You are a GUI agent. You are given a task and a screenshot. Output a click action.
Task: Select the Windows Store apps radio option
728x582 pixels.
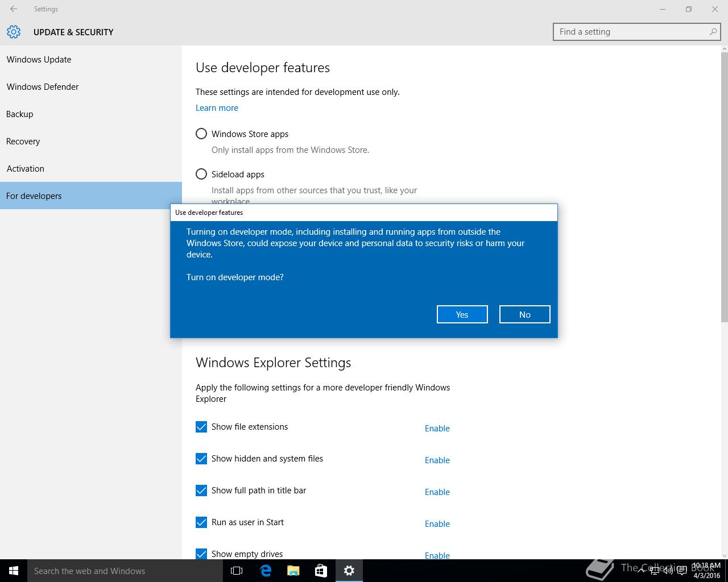click(201, 134)
